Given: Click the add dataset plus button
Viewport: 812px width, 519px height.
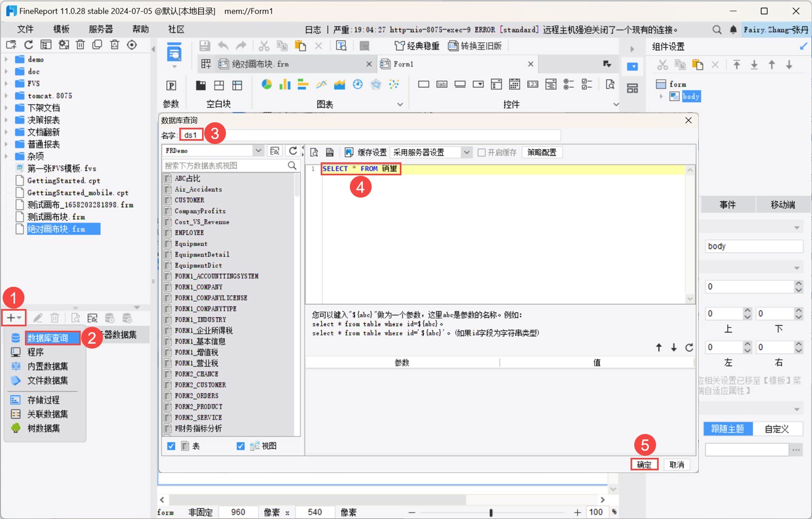Looking at the screenshot, I should tap(14, 318).
